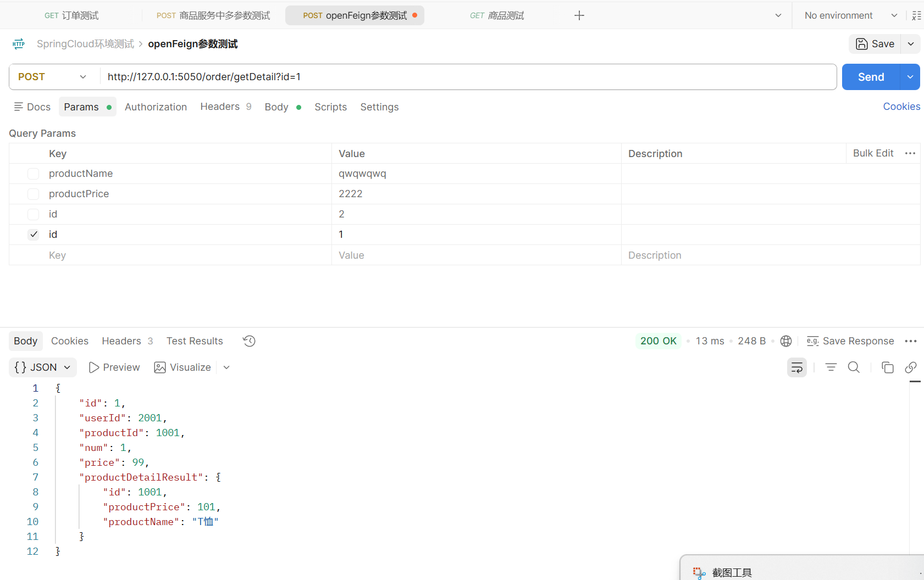Open the Docs tab
The height and width of the screenshot is (580, 924).
tap(32, 107)
